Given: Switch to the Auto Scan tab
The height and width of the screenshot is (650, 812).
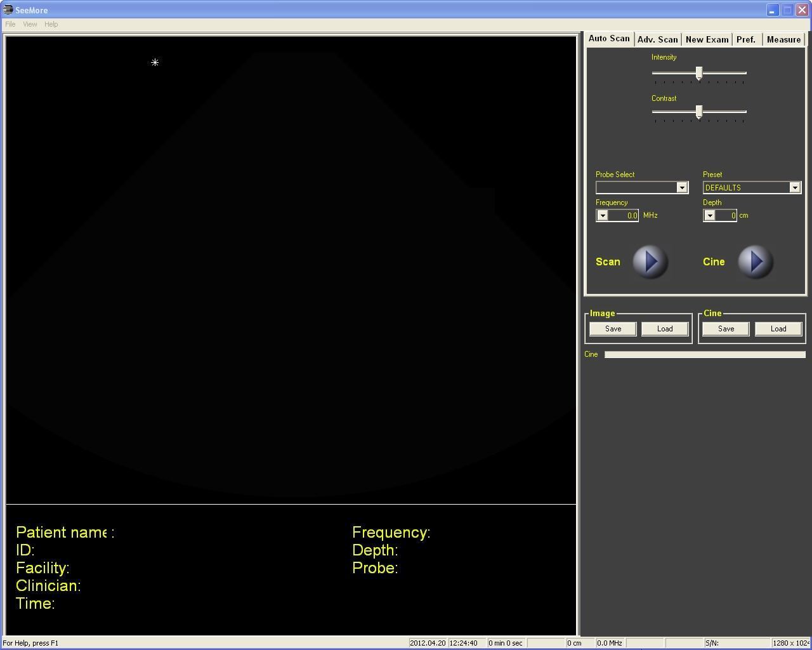Looking at the screenshot, I should click(x=609, y=39).
